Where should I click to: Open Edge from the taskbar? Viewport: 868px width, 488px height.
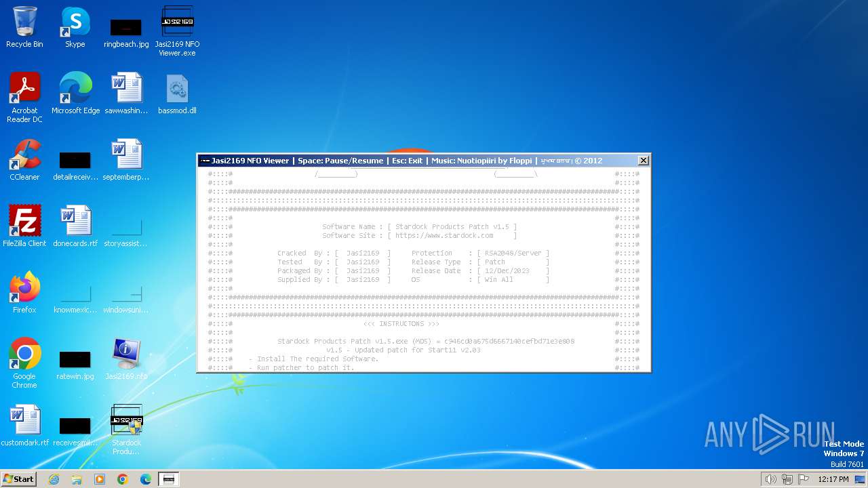[146, 479]
